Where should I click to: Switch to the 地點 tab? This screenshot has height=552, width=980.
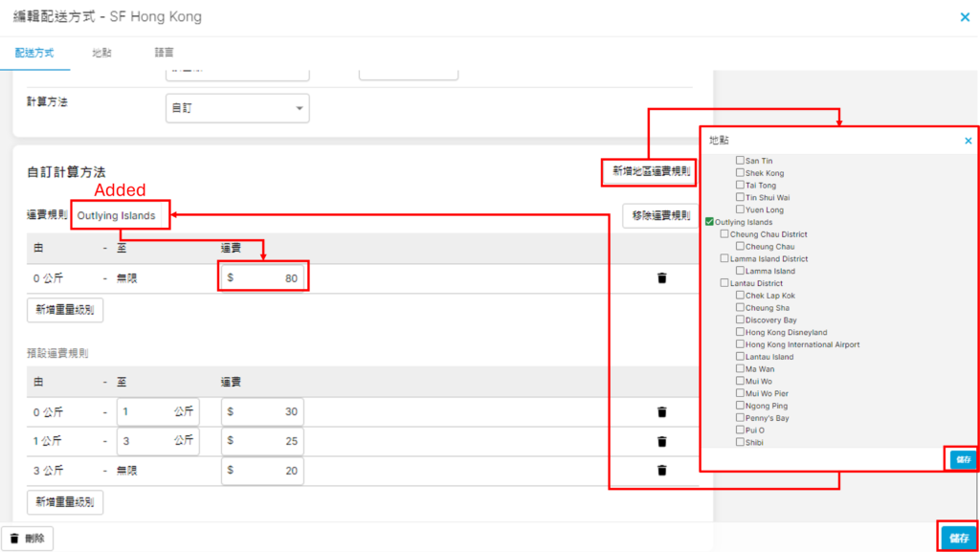[x=101, y=53]
